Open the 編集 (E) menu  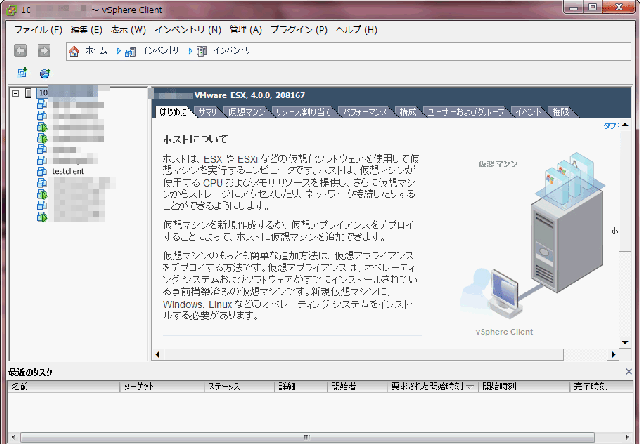point(86,30)
